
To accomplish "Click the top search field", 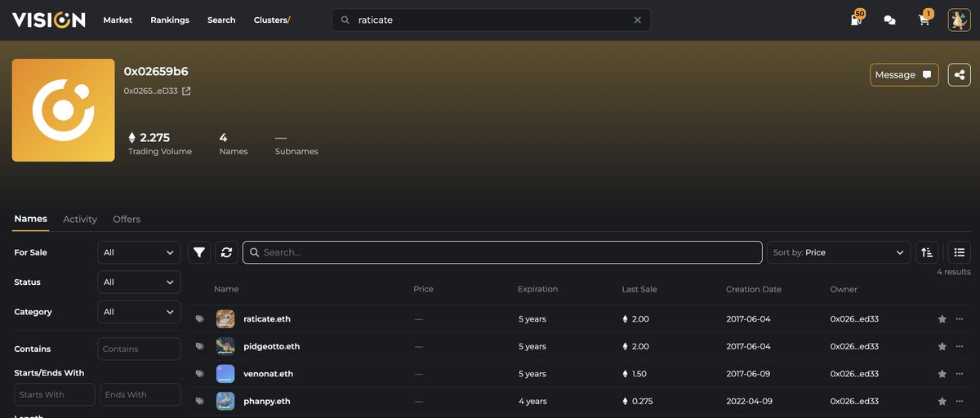I will point(491,20).
